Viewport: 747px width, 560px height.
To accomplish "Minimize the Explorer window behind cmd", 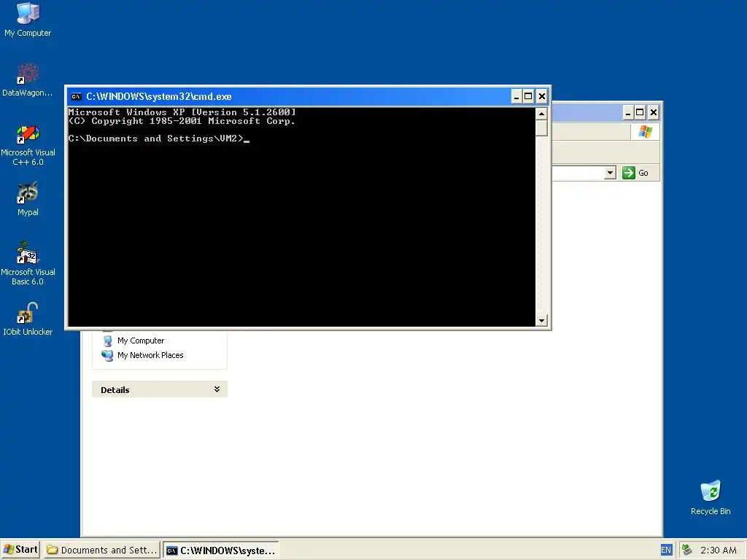I will pos(628,113).
